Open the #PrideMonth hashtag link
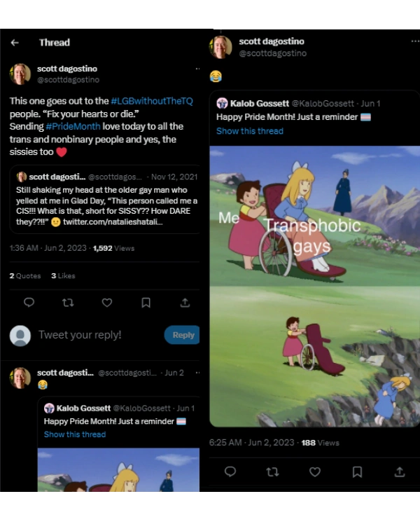This screenshot has height=515, width=420. pos(73,126)
